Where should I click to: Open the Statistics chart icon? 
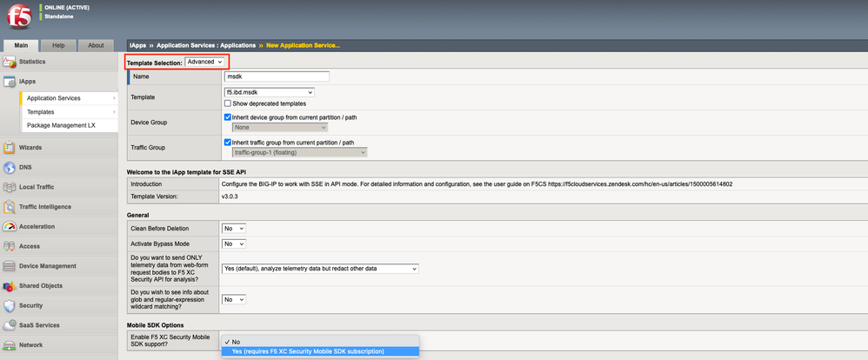point(10,62)
